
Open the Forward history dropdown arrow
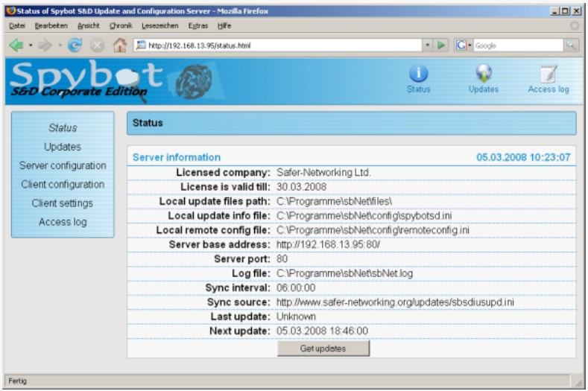click(x=60, y=45)
